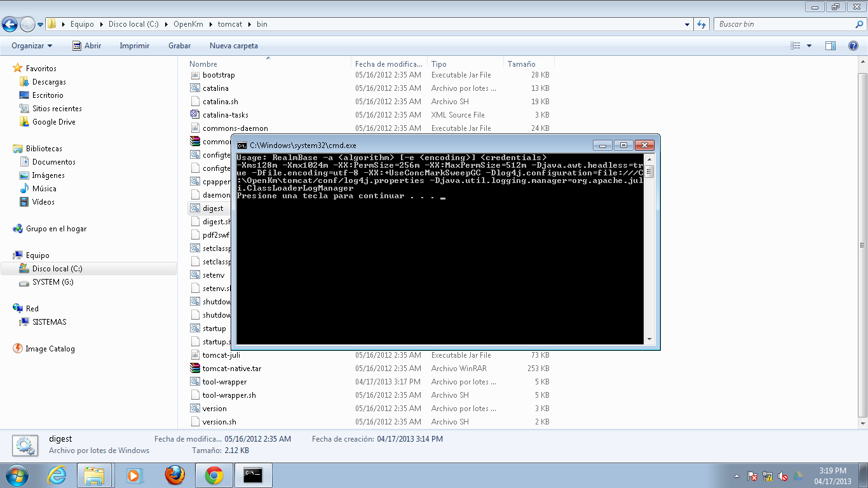This screenshot has width=868, height=488.
Task: Click the Grabar command
Action: tap(179, 45)
